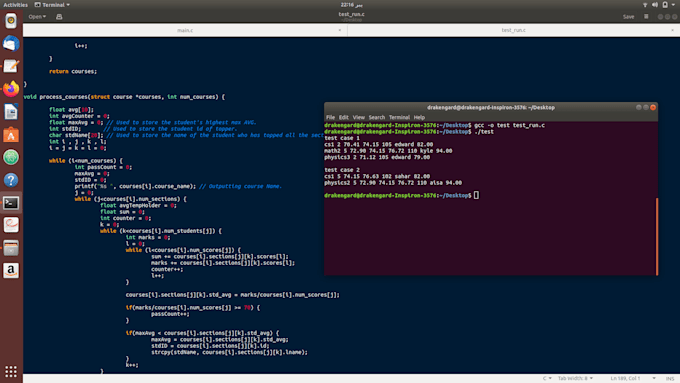Click the 'return courses;' code line

[73, 71]
